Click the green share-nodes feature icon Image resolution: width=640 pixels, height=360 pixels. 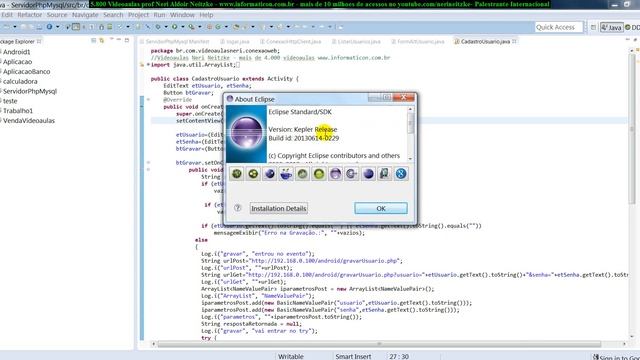253,174
